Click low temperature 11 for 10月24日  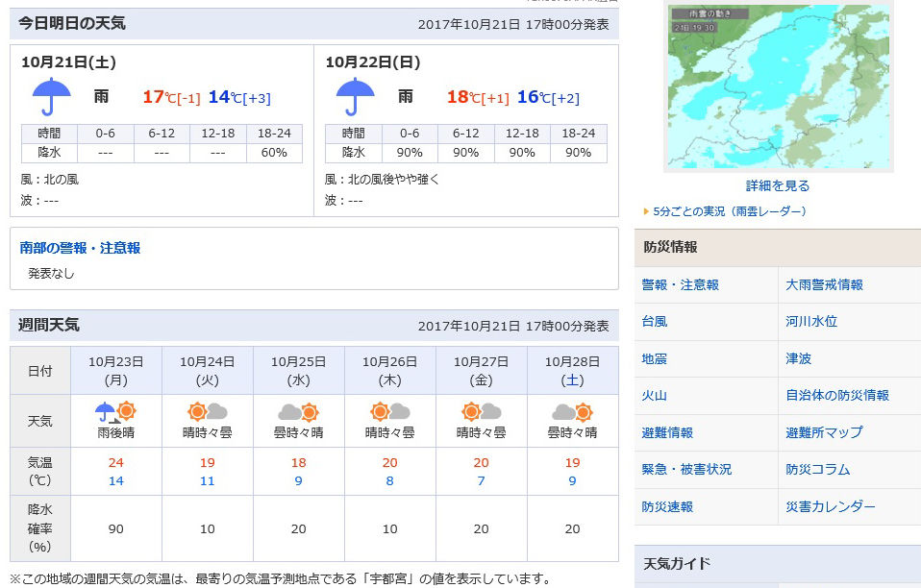tap(208, 480)
